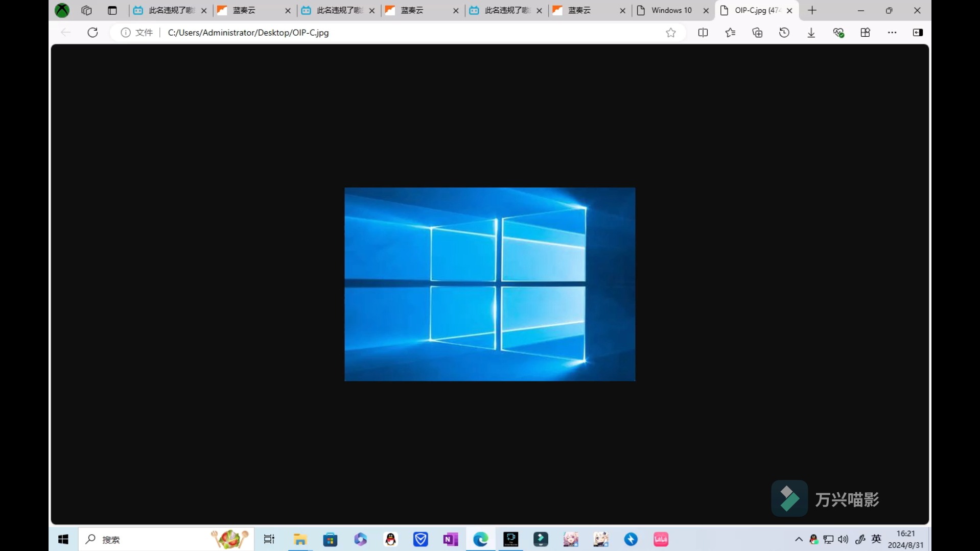
Task: Open browsing History
Action: pos(784,33)
